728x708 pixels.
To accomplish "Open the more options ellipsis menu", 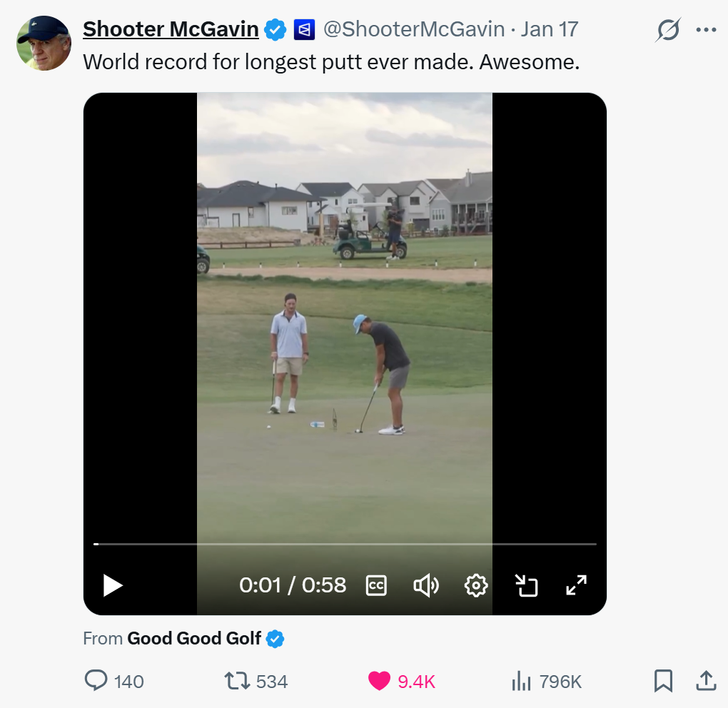I will click(706, 30).
